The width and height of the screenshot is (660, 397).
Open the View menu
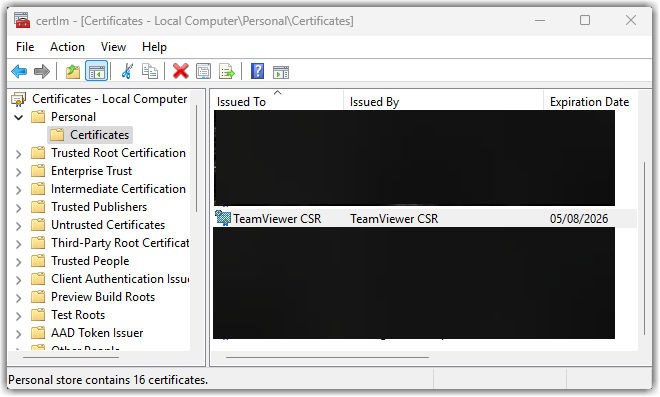(x=113, y=47)
